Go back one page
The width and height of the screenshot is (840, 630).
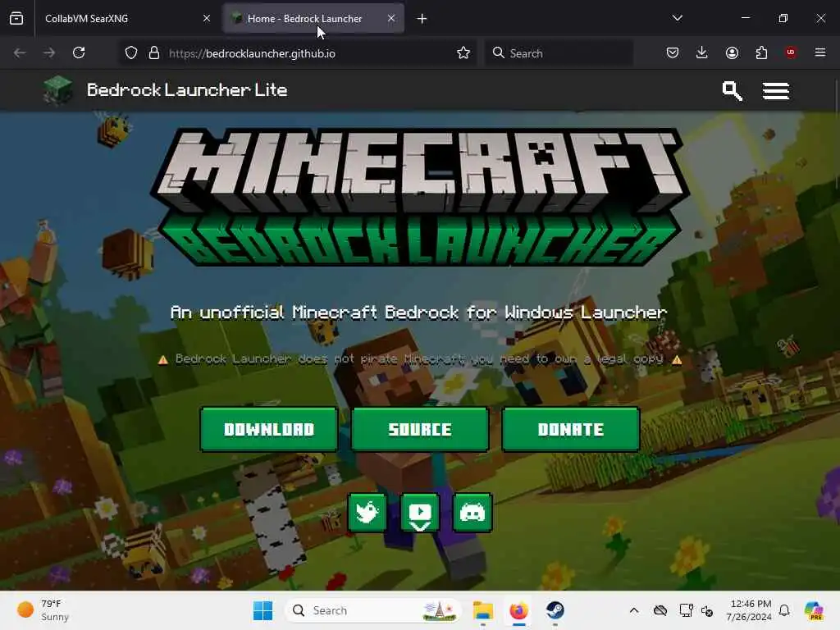(20, 52)
